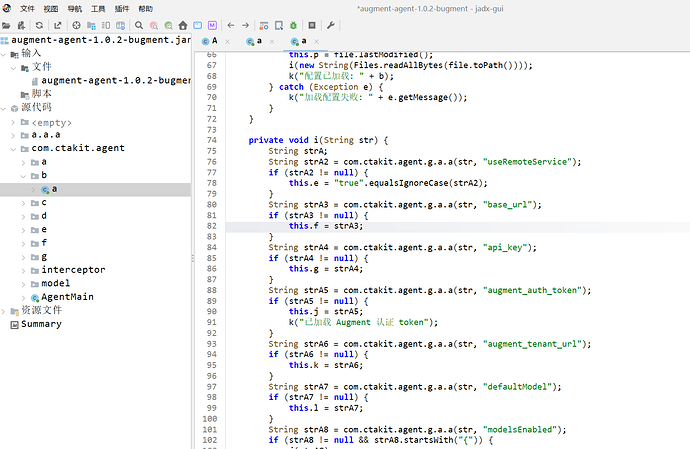
Task: Click the export/save-all toolbar icon
Action: [x=57, y=24]
